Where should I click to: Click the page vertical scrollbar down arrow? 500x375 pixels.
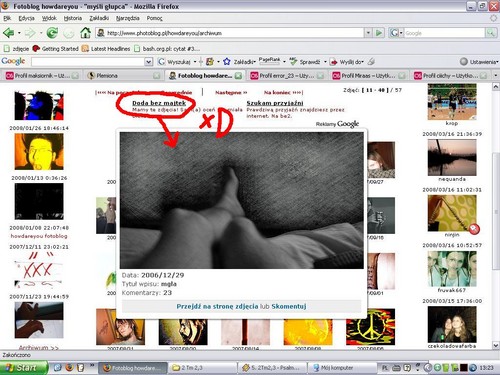(x=496, y=345)
